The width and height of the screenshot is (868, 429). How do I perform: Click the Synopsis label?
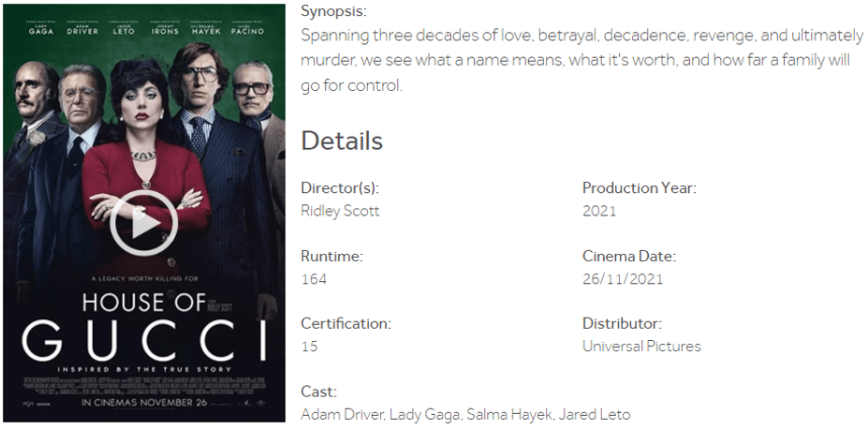click(333, 11)
